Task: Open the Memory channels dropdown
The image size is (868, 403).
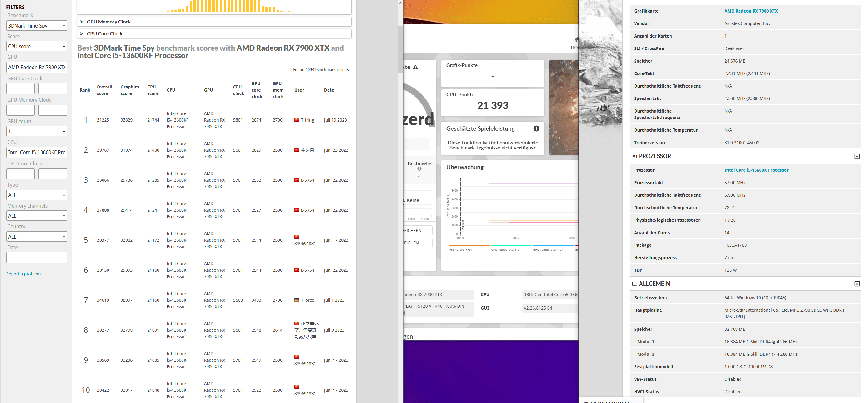Action: point(37,216)
